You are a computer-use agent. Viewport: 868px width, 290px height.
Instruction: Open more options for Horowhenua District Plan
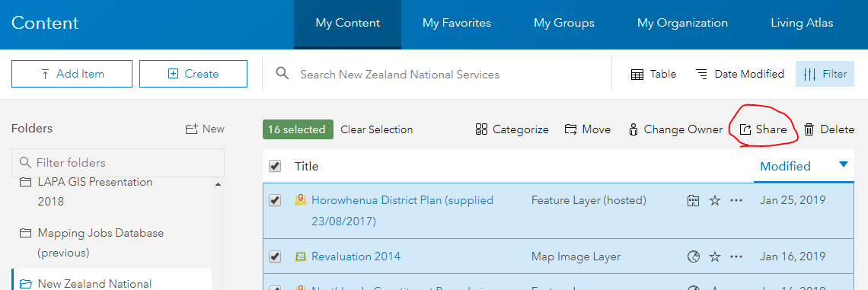pyautogui.click(x=736, y=200)
